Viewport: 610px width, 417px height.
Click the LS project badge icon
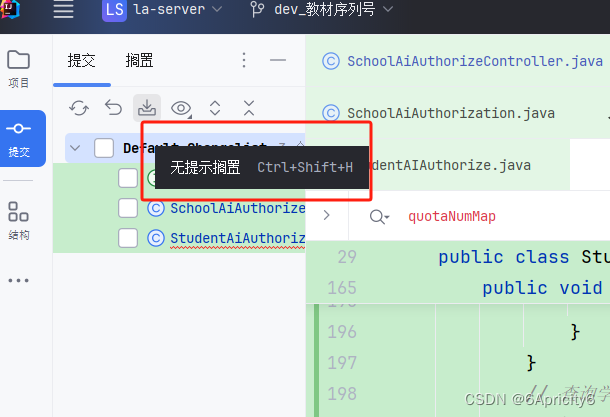click(x=114, y=9)
